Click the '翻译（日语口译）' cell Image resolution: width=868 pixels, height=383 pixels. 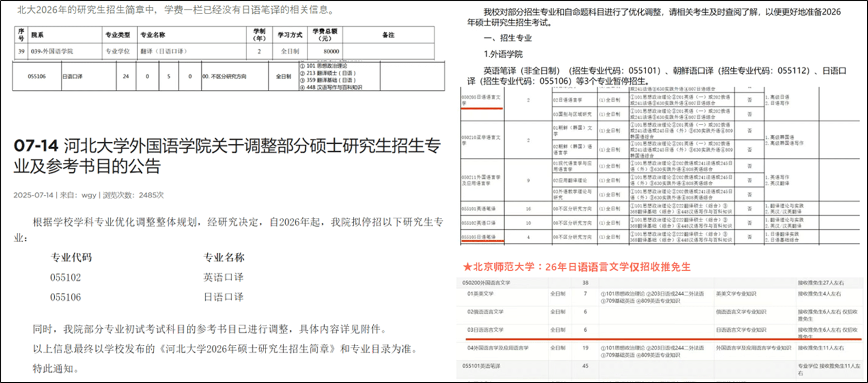(x=164, y=51)
